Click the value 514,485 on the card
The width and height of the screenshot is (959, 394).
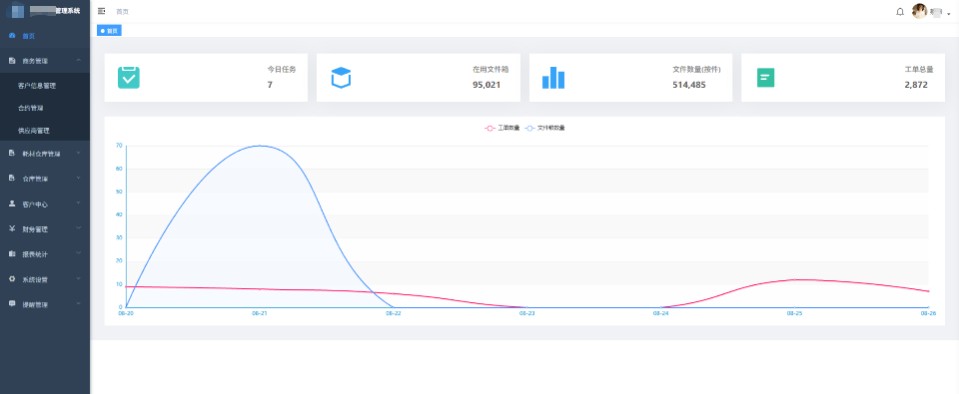click(689, 84)
